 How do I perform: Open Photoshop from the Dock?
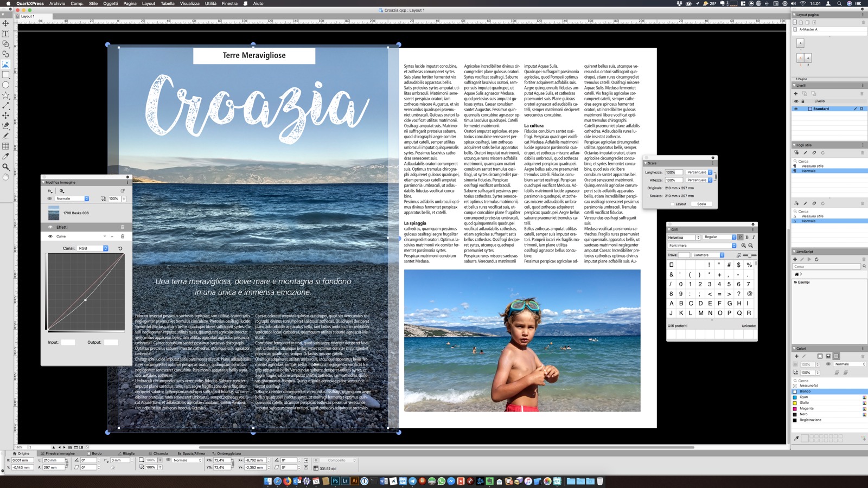335,481
